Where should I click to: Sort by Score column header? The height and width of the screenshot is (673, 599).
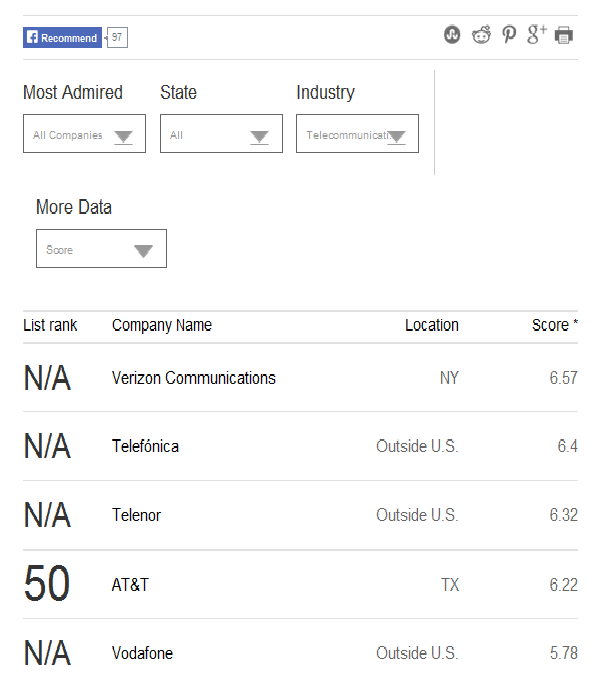(x=555, y=325)
